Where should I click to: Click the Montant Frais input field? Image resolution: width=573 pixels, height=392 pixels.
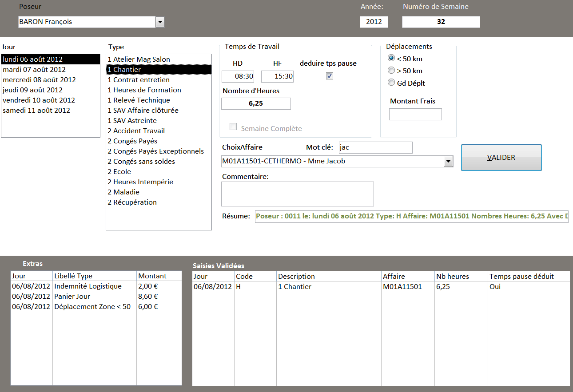click(x=416, y=114)
